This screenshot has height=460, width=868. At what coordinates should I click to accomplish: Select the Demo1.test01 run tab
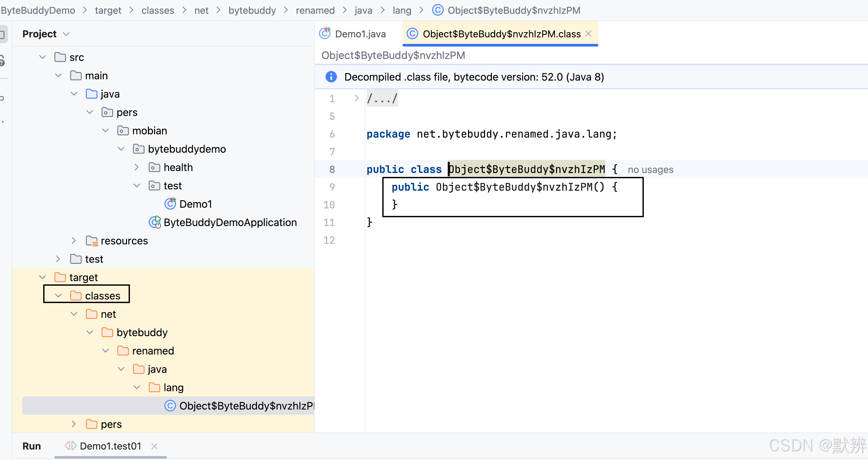(110, 446)
